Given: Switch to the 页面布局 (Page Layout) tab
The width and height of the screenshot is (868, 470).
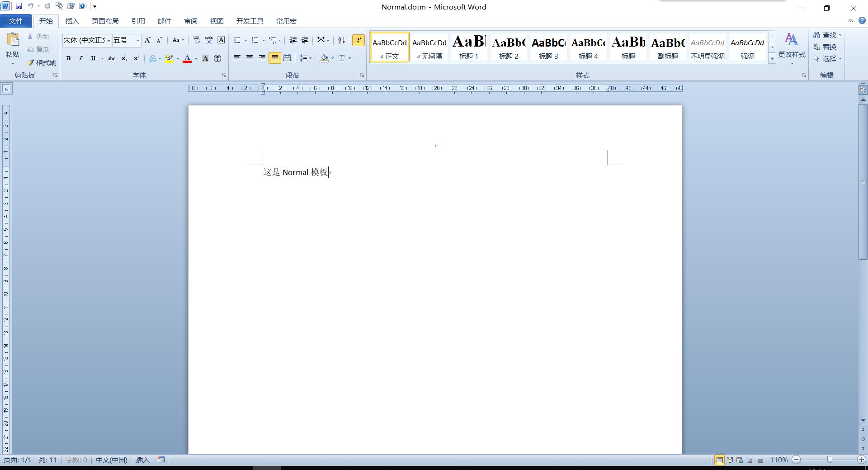Looking at the screenshot, I should [x=105, y=21].
